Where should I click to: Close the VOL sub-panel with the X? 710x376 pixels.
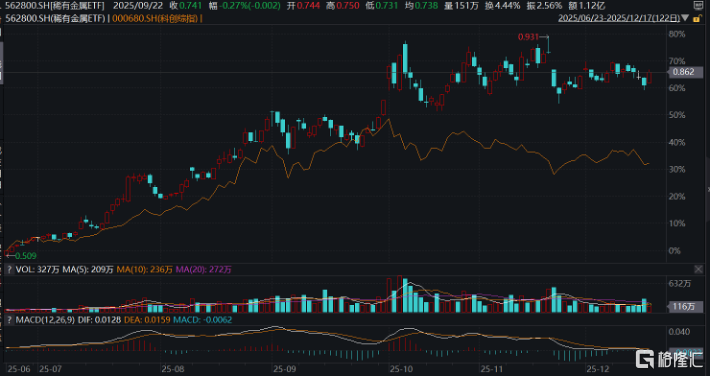(x=699, y=270)
